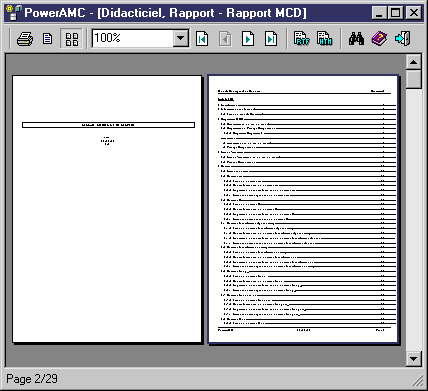Go to the previous page
428x391 pixels.
[x=225, y=39]
